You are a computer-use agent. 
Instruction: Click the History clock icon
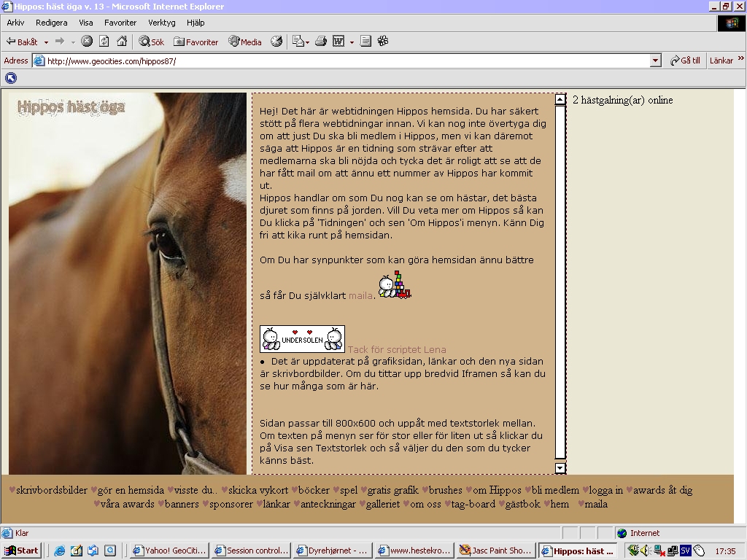276,42
